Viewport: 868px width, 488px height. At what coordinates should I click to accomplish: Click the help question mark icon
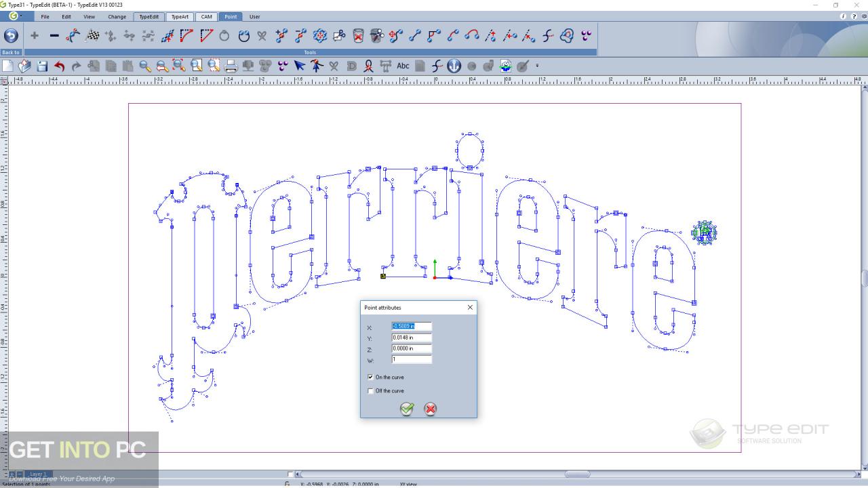coord(853,16)
